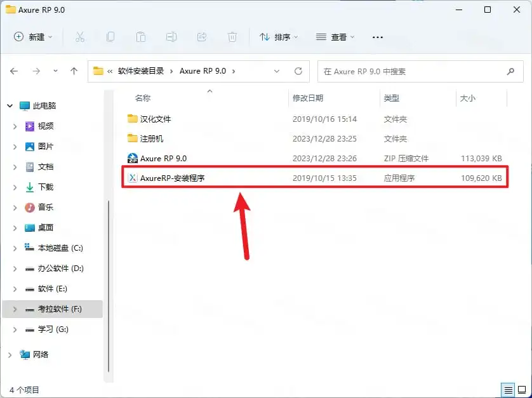
Task: Click the navigation pane vertical scrollbar
Action: tap(108, 286)
